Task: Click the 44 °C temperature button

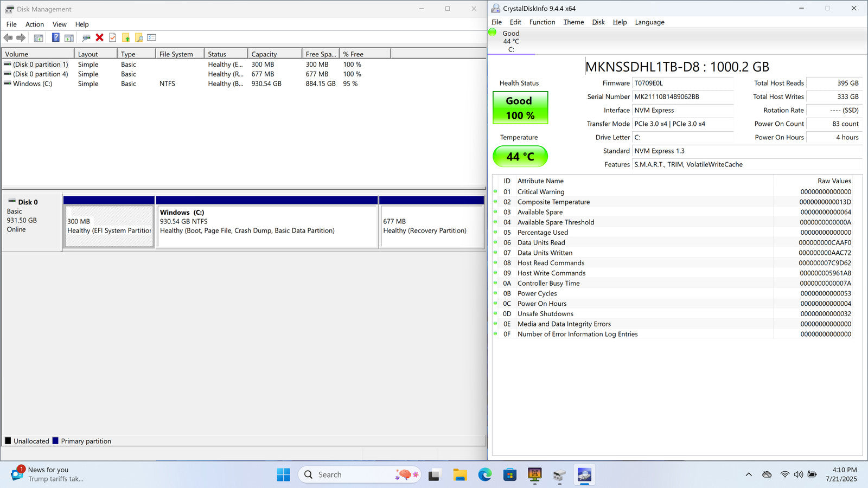Action: click(520, 157)
